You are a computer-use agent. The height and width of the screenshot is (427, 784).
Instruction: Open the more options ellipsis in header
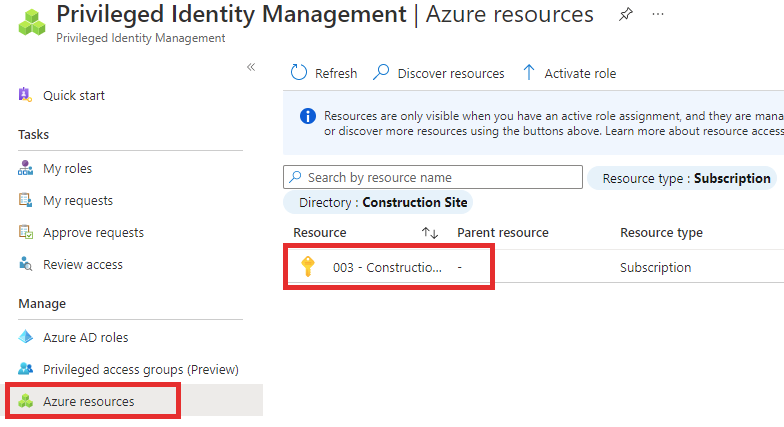[x=658, y=14]
